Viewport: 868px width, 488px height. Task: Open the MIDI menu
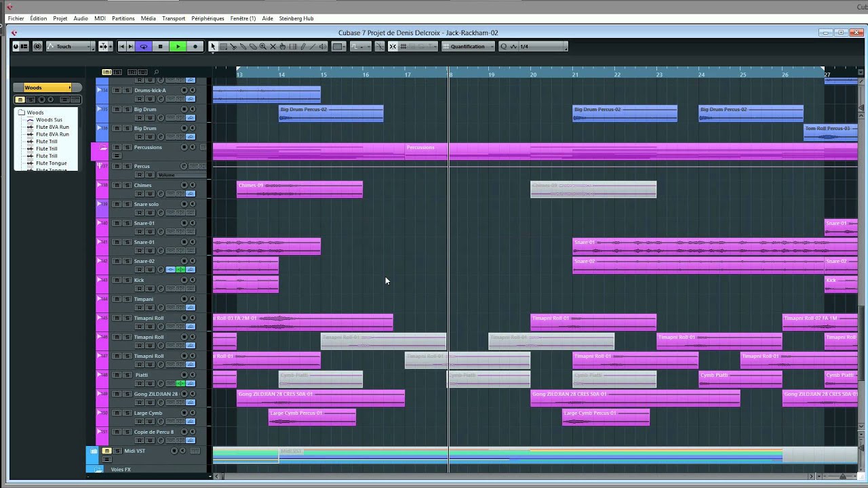pyautogui.click(x=100, y=18)
